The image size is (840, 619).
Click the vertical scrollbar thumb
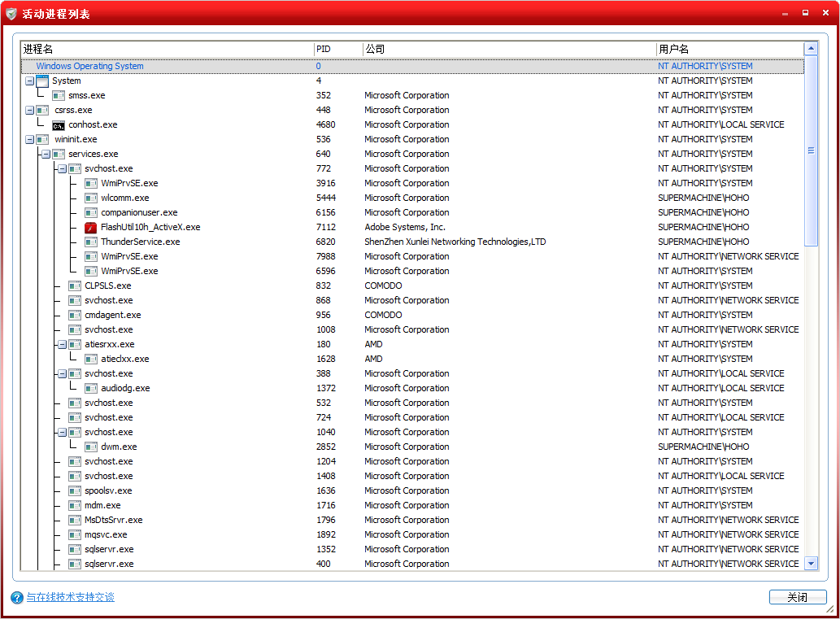point(811,150)
